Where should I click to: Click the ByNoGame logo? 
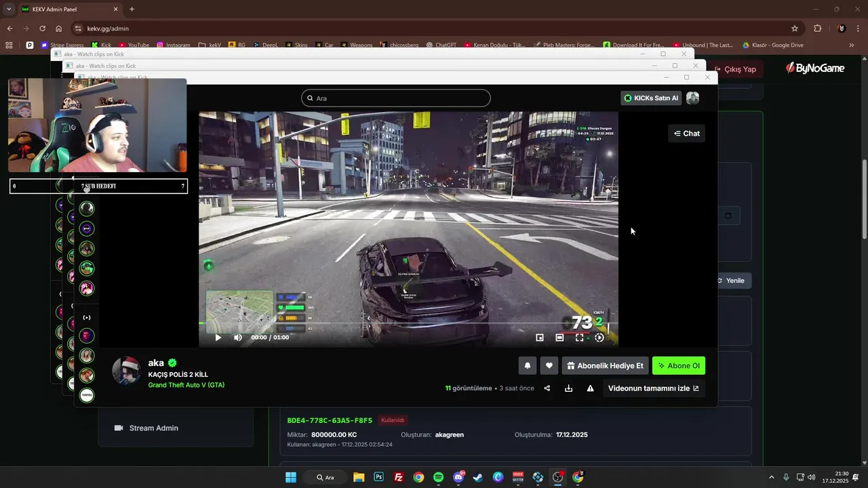[x=815, y=68]
